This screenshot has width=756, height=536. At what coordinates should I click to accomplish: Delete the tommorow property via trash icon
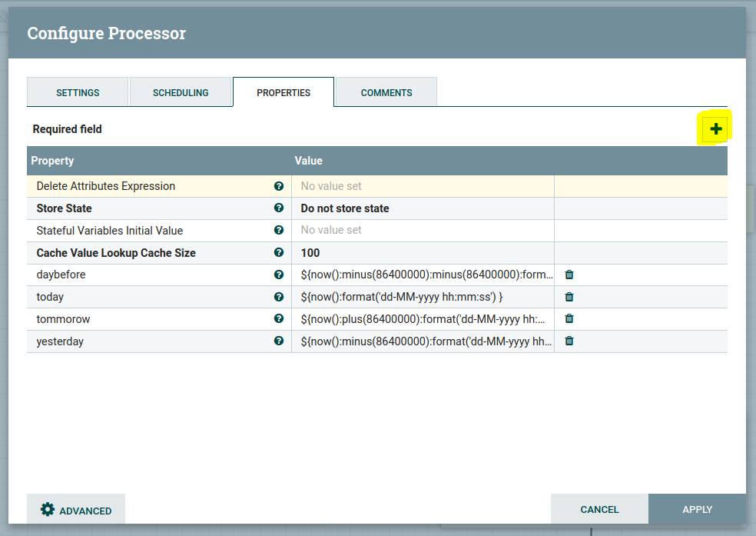pyautogui.click(x=569, y=318)
